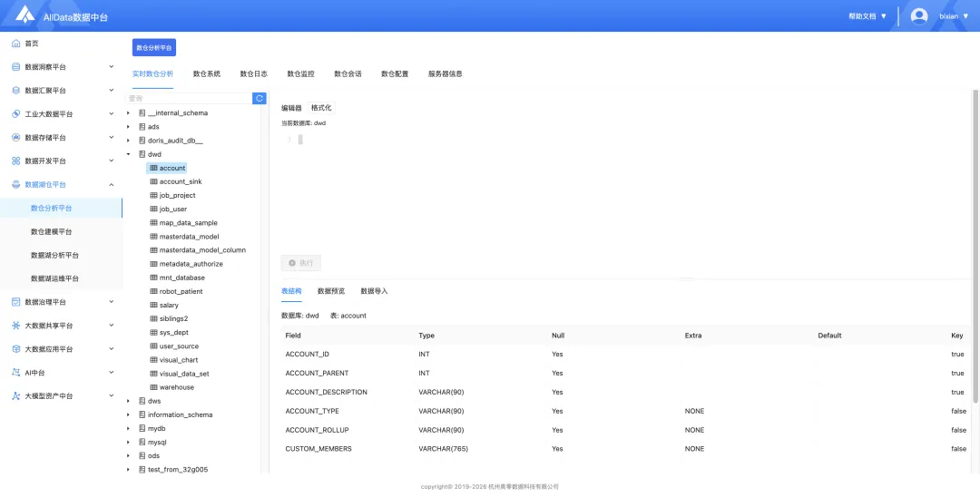The height and width of the screenshot is (497, 980).
Task: Click the database icon of dws
Action: point(142,401)
